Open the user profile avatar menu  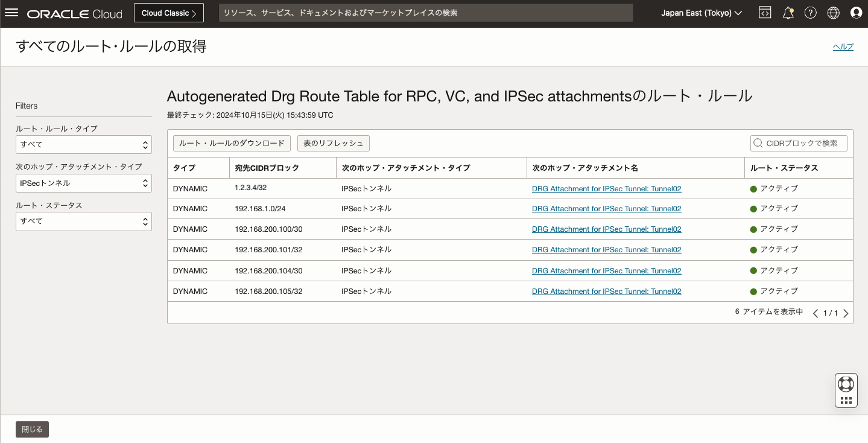tap(856, 13)
